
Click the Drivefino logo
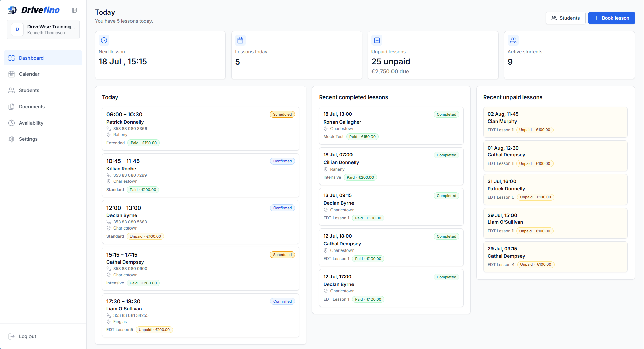coord(34,10)
